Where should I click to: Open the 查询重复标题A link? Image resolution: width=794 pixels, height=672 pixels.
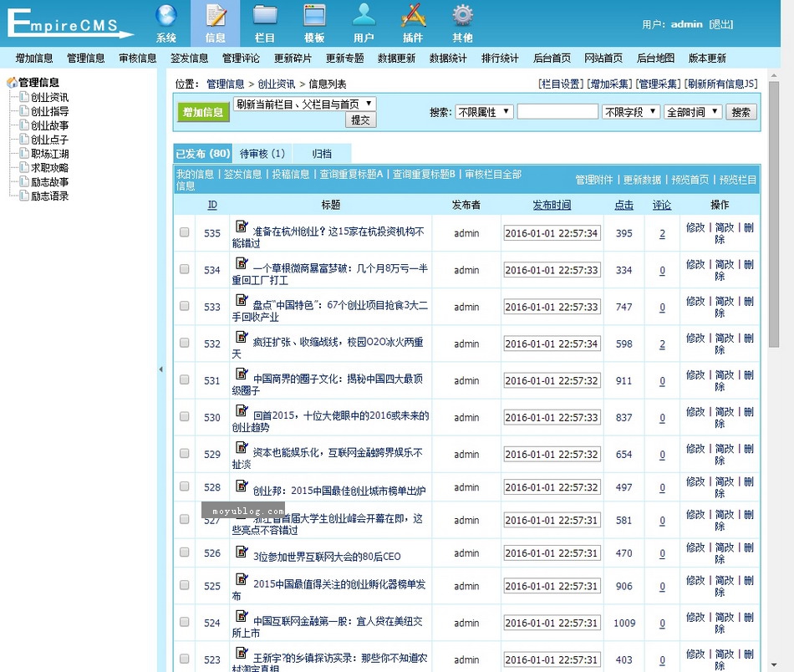pos(351,174)
